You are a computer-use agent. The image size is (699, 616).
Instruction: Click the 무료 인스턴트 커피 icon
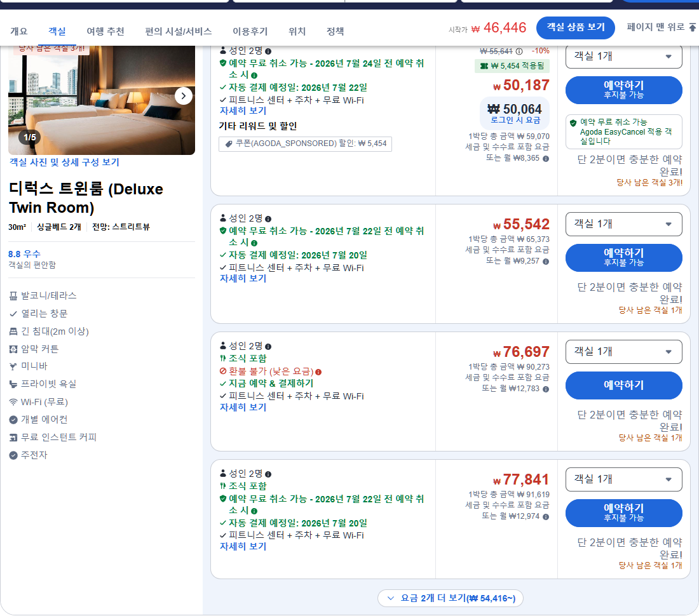click(13, 438)
